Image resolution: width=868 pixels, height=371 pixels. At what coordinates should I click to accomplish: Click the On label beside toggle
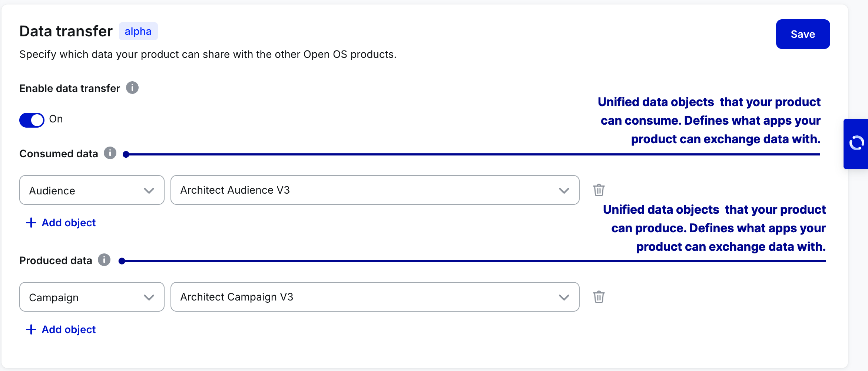tap(56, 119)
